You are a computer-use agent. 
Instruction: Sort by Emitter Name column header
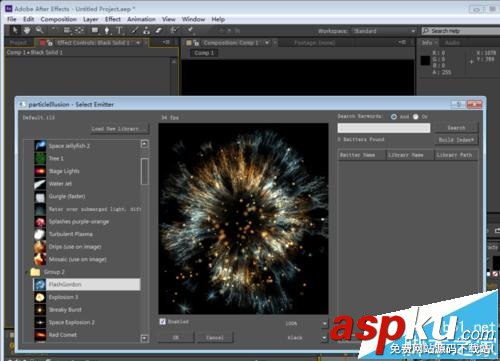pos(362,155)
